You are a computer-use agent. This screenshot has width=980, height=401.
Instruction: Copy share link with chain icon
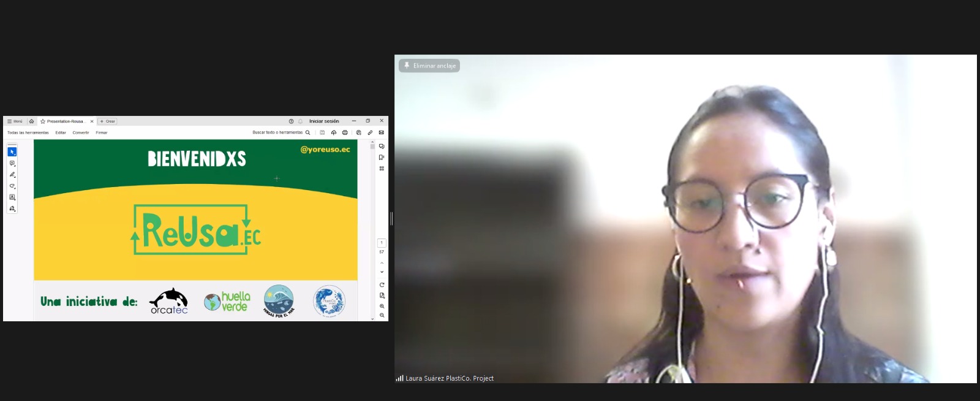tap(370, 132)
